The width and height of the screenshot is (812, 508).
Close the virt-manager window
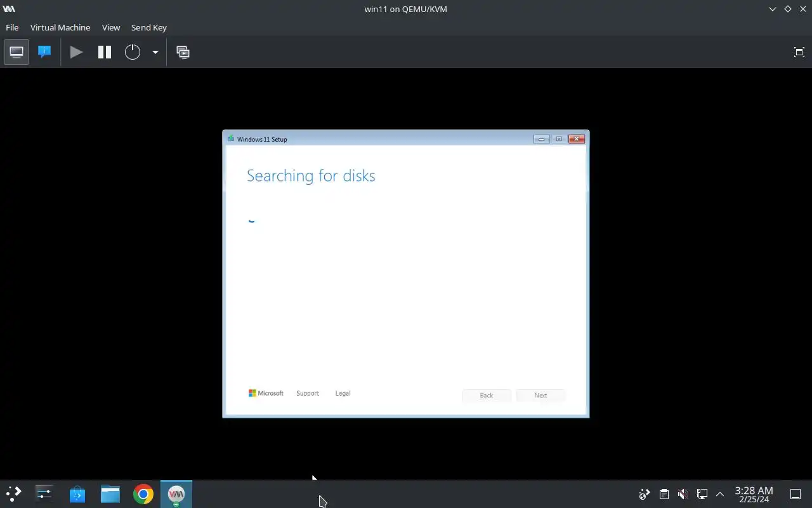click(x=802, y=9)
